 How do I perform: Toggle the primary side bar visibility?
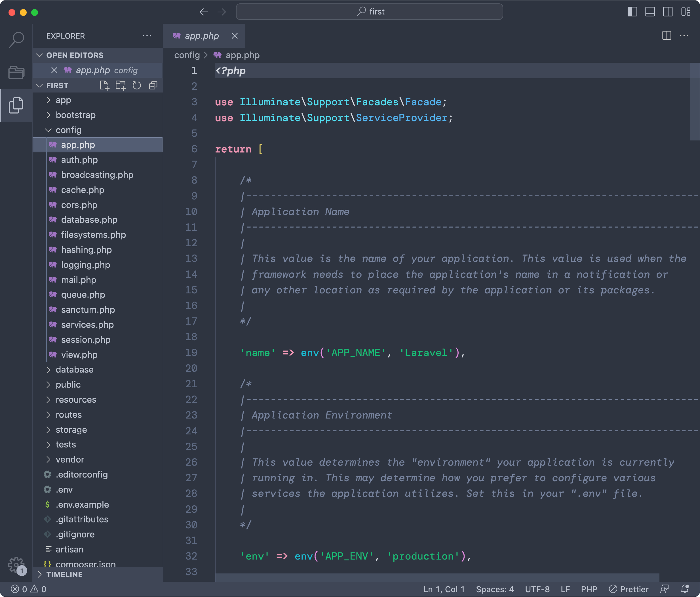point(632,12)
